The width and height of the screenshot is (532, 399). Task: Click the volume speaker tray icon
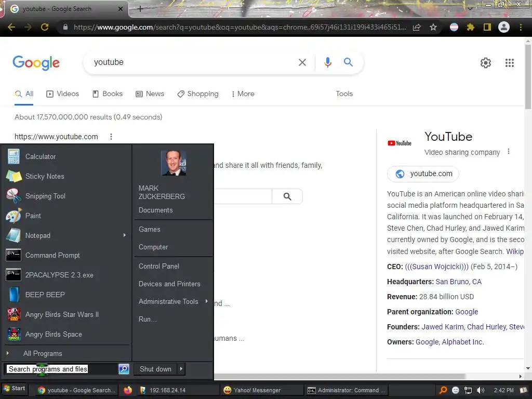480,390
